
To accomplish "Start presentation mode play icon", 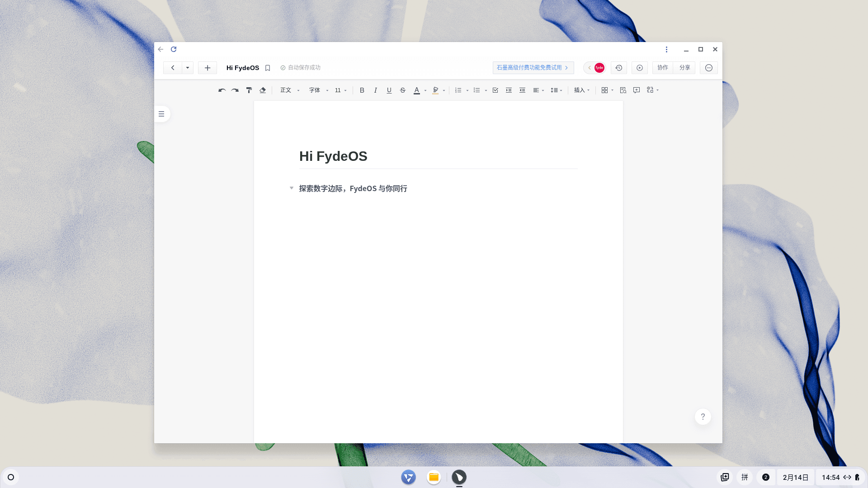I will tap(639, 68).
